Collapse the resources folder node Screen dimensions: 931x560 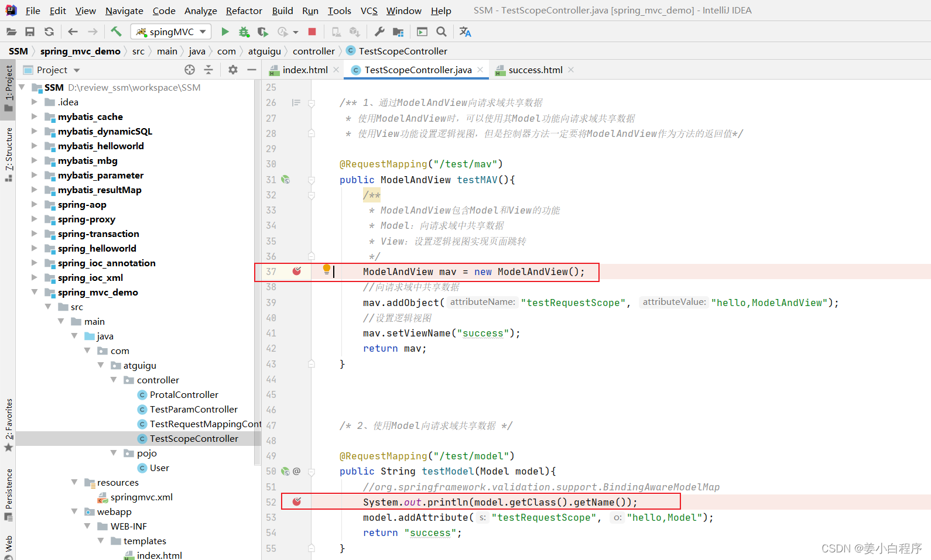click(x=74, y=482)
